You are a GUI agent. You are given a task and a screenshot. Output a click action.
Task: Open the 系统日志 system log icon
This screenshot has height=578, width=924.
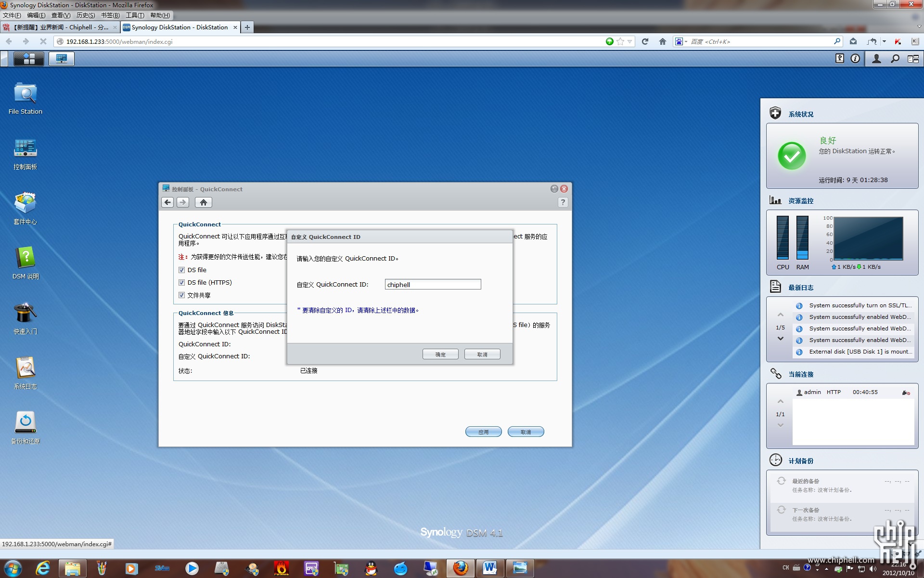[26, 373]
